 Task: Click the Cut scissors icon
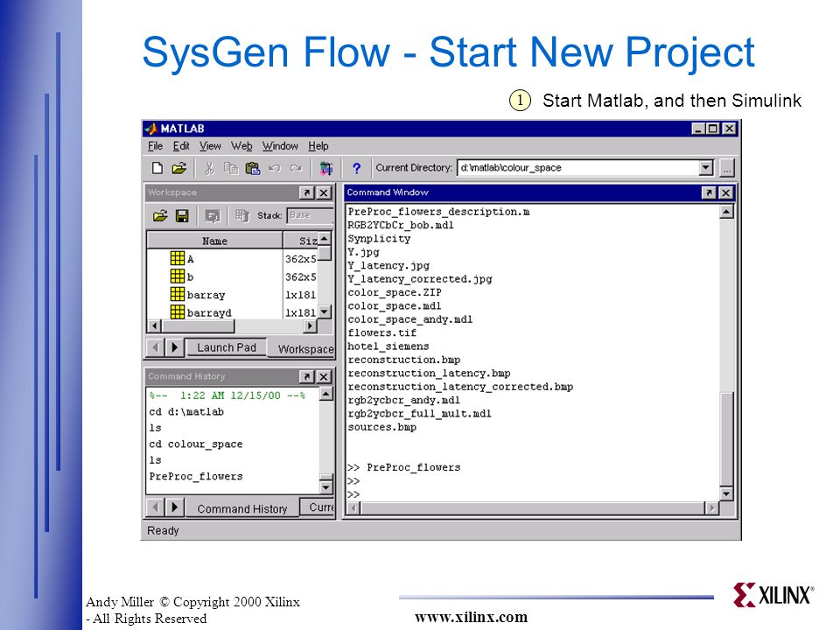(x=209, y=168)
